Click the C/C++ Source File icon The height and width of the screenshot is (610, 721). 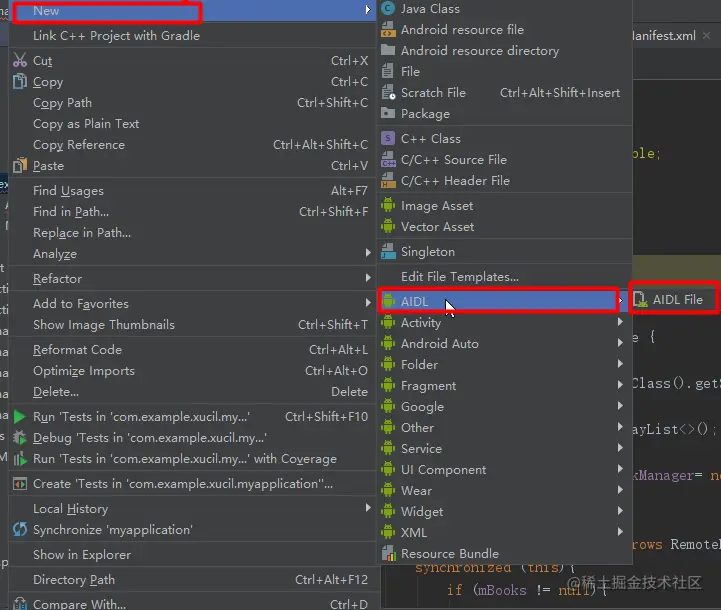[389, 160]
